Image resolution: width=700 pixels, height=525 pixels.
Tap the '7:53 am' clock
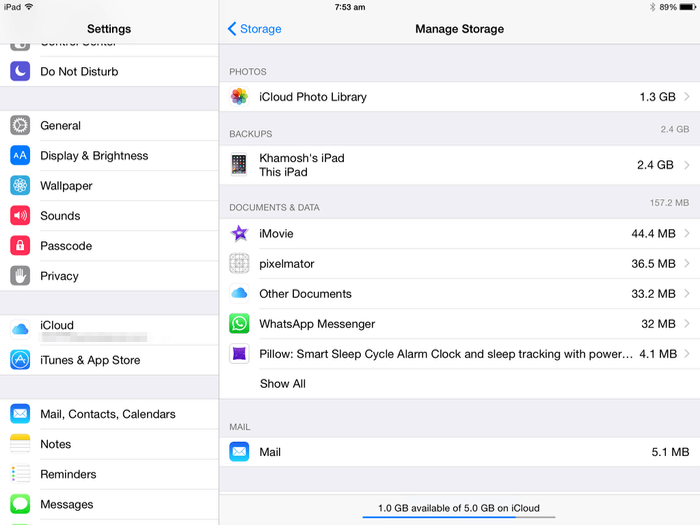(x=350, y=7)
